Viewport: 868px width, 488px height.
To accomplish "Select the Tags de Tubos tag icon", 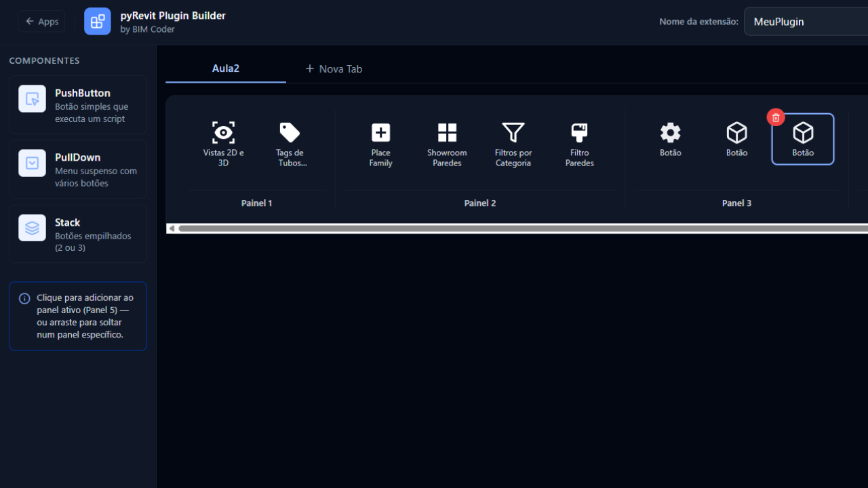I will 290,132.
